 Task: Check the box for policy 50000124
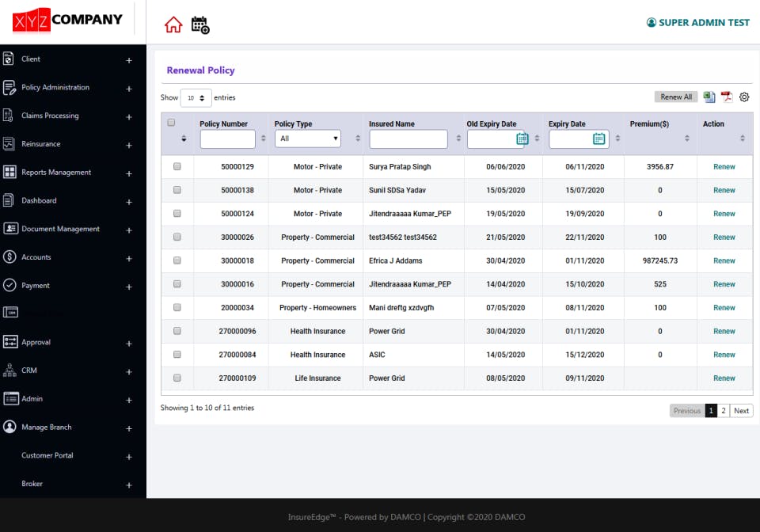point(177,213)
